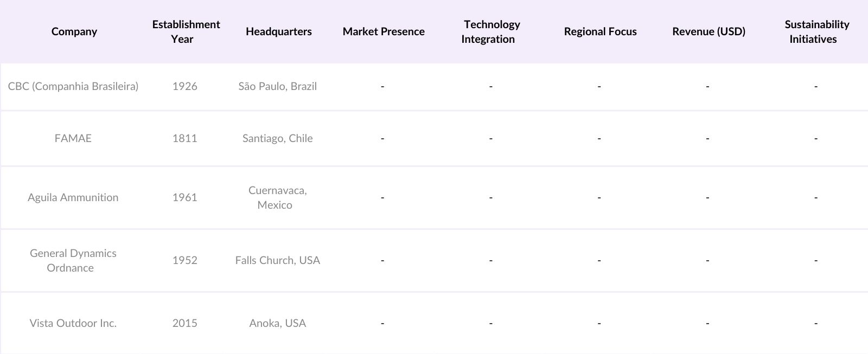Select the General Dynamics Ordnance cell
The height and width of the screenshot is (354, 868).
73,260
